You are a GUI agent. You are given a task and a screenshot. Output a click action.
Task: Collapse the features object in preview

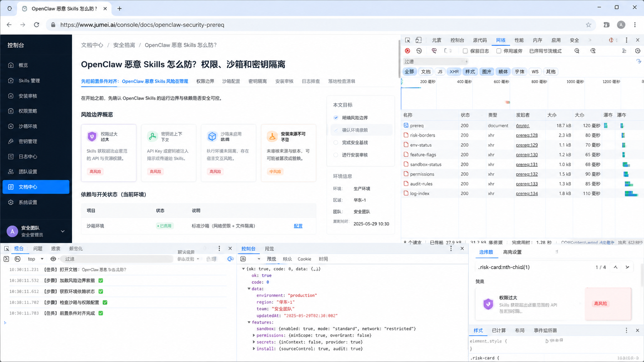point(249,322)
